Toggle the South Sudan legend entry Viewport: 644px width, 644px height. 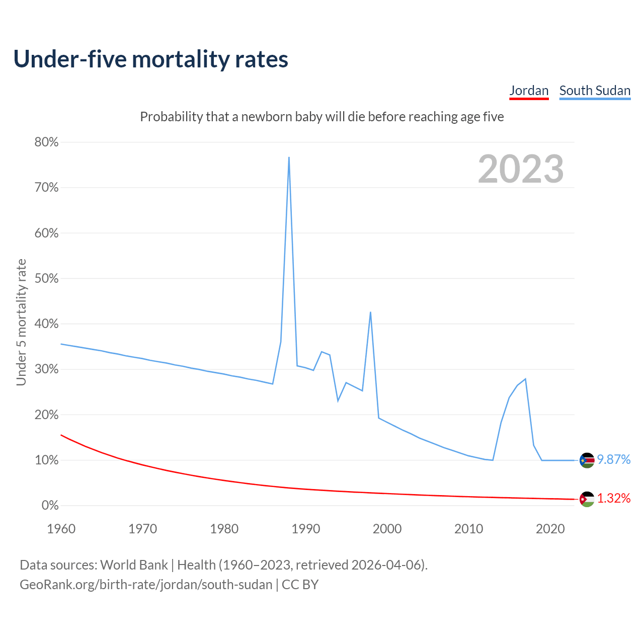coord(595,91)
